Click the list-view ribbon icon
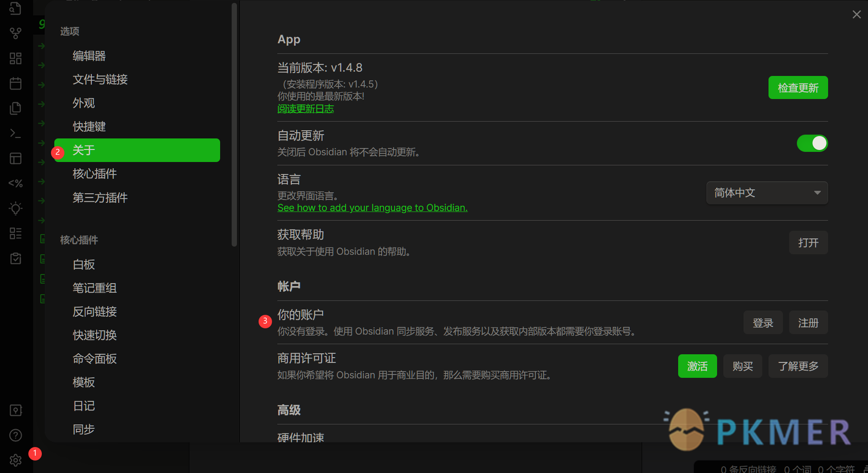 point(16,233)
